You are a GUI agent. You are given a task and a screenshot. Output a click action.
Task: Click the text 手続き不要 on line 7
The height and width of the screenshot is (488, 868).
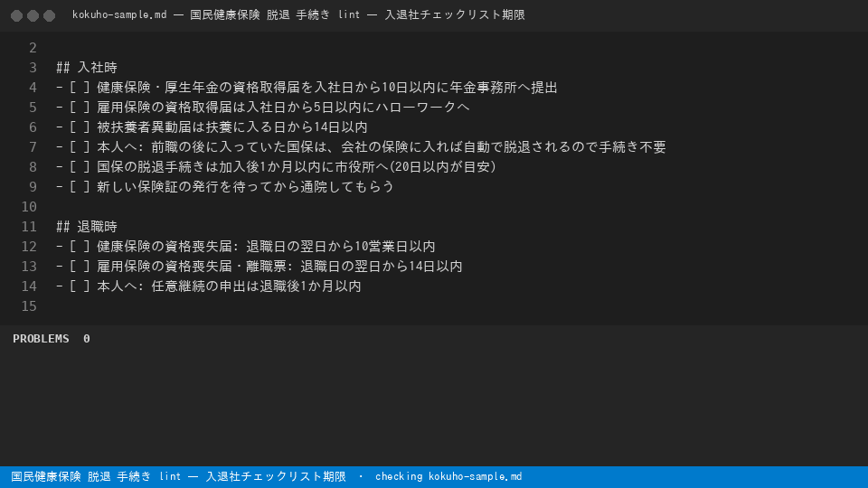[x=632, y=147]
